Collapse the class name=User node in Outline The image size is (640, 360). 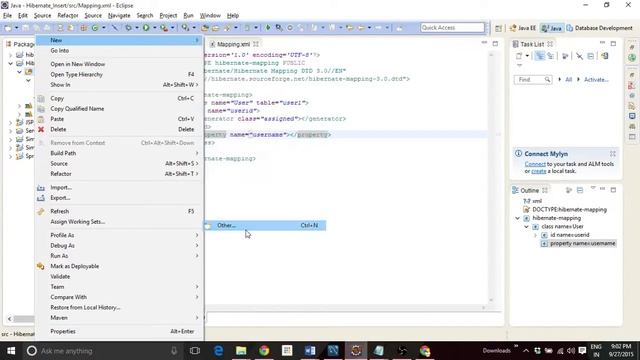point(527,227)
